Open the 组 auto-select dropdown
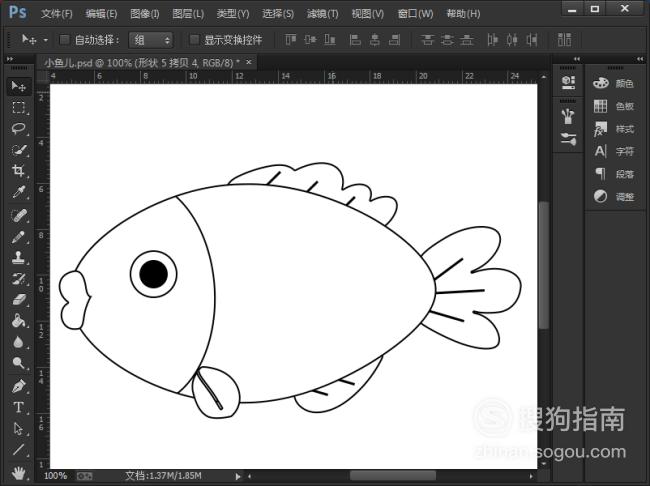Image resolution: width=650 pixels, height=486 pixels. (151, 40)
